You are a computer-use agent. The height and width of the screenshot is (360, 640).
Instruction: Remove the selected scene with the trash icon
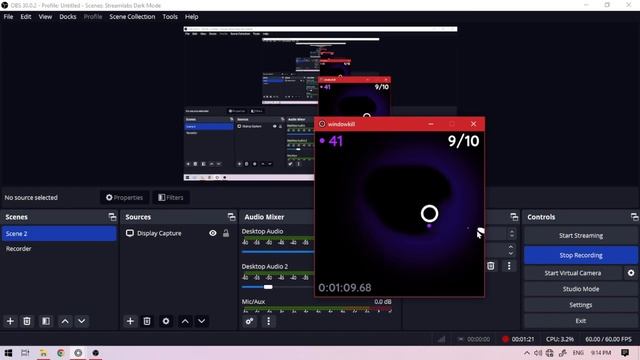tap(27, 321)
